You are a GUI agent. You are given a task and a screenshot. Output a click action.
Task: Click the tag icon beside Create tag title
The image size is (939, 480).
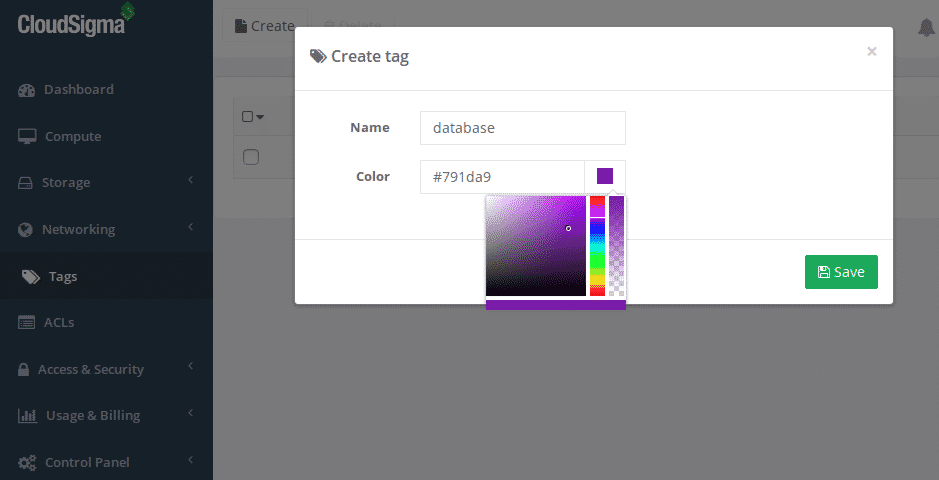coord(318,56)
